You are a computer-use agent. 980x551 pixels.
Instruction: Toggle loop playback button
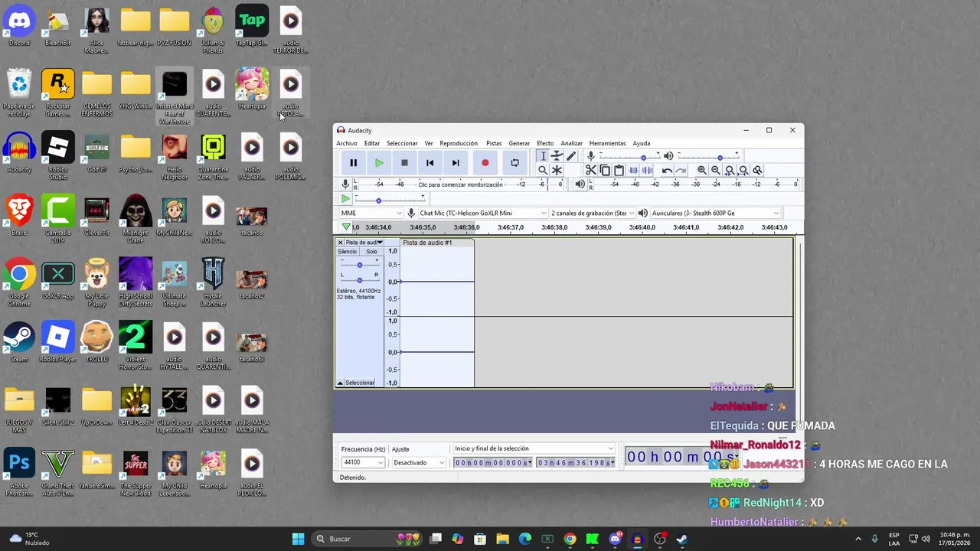pos(514,162)
